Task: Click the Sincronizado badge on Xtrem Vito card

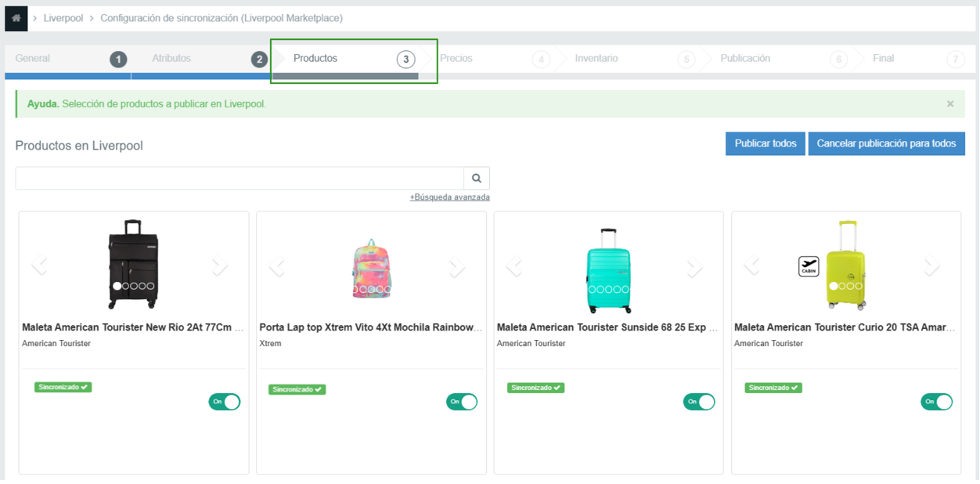Action: 297,389
